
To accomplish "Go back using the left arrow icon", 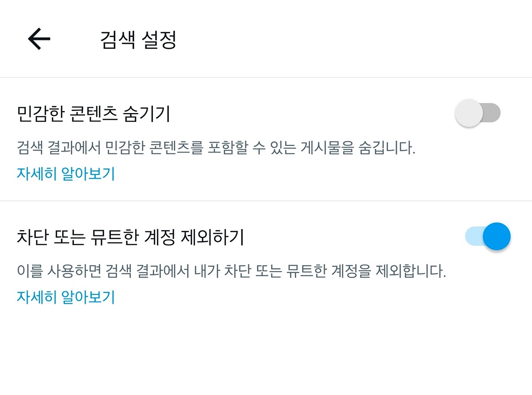I will [39, 39].
